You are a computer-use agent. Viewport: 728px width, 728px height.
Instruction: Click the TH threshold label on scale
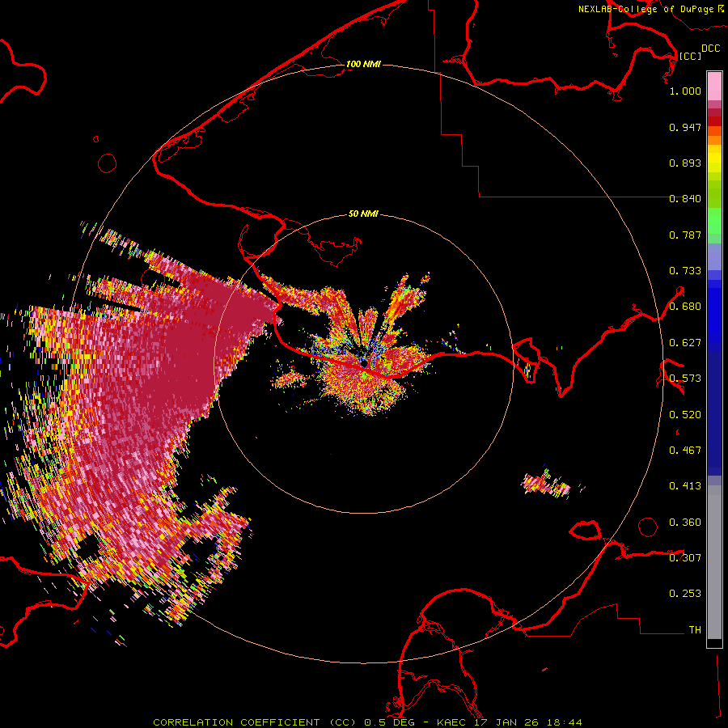695,629
